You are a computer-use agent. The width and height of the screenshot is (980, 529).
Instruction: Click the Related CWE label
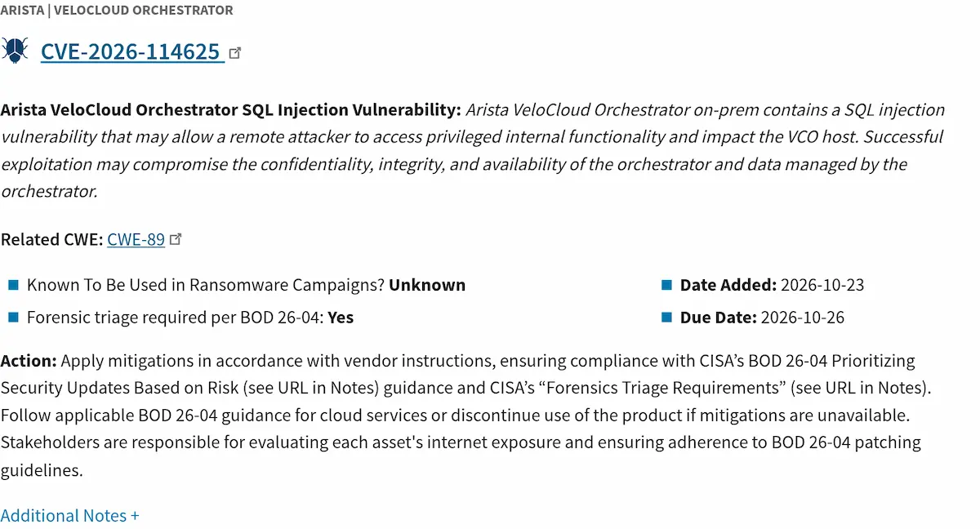(52, 239)
